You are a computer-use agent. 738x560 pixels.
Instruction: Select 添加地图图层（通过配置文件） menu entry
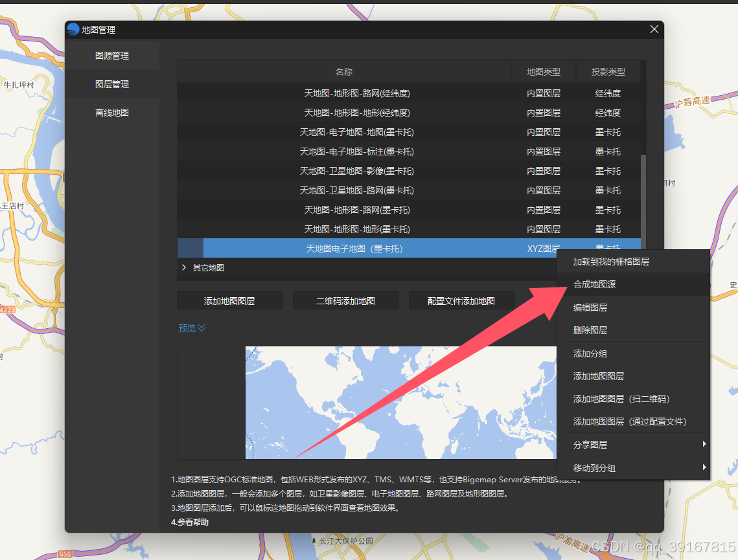coord(633,421)
